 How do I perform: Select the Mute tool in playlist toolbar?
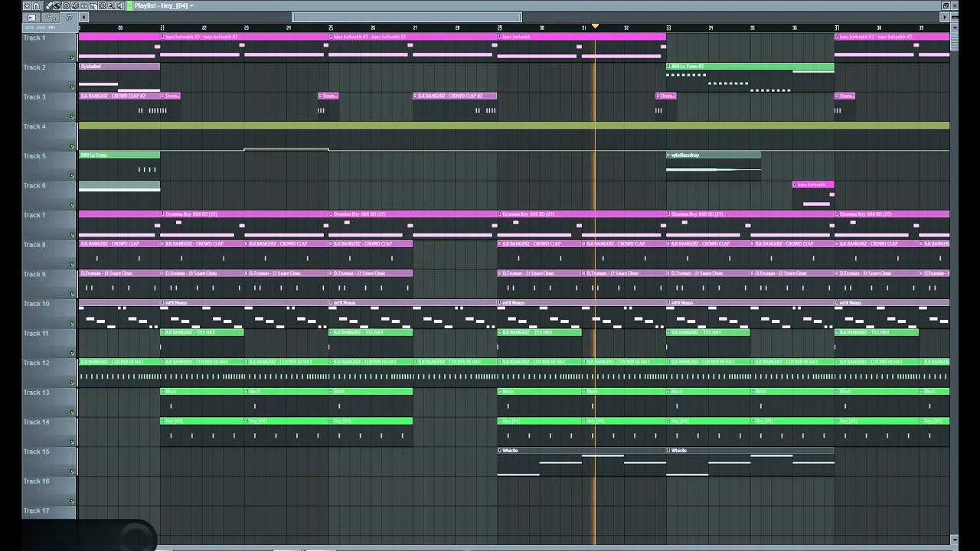[75, 5]
